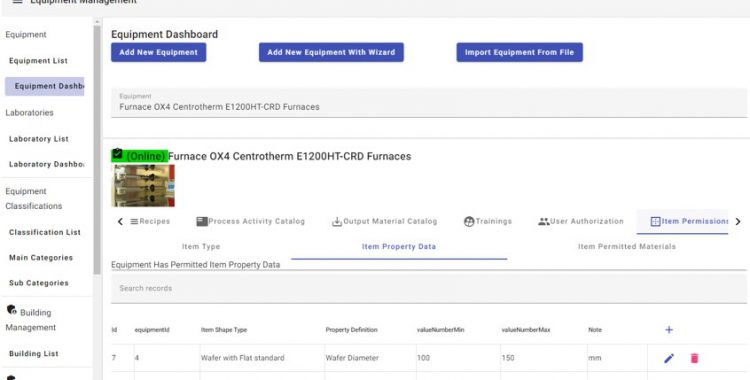The image size is (750, 380).
Task: Click the furnace equipment thumbnail image
Action: tap(143, 186)
